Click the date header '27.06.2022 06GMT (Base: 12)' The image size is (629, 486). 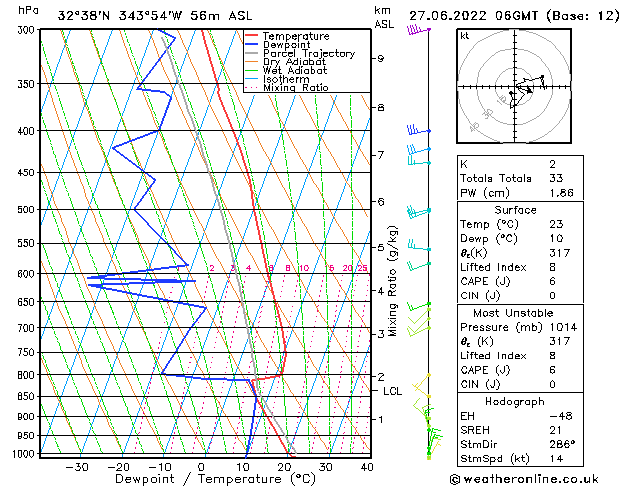(514, 16)
